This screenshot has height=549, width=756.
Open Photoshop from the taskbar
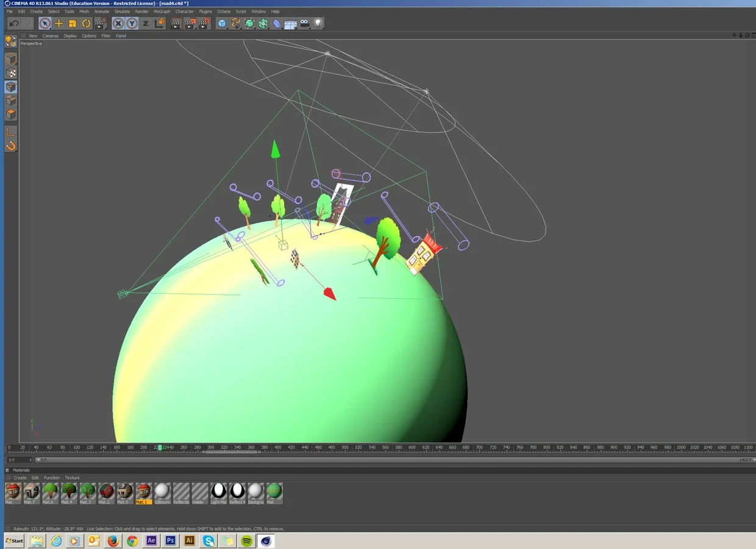pyautogui.click(x=170, y=540)
